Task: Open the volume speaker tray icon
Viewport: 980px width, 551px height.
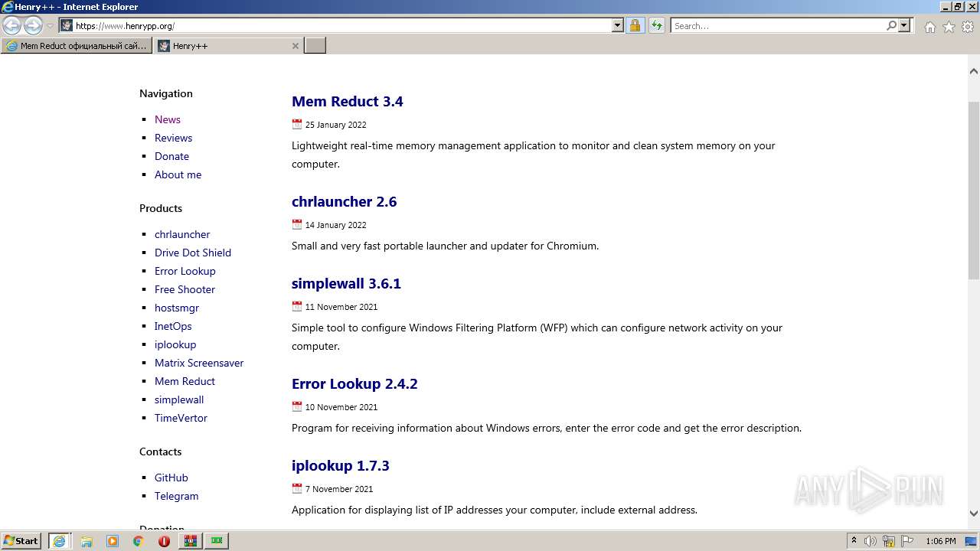Action: tap(871, 541)
